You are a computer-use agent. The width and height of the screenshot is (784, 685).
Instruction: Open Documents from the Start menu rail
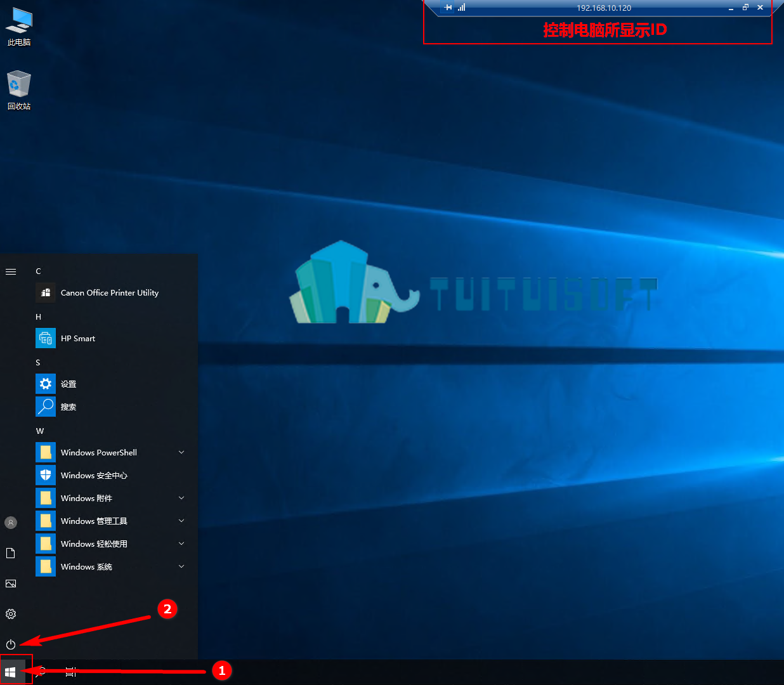coord(11,553)
